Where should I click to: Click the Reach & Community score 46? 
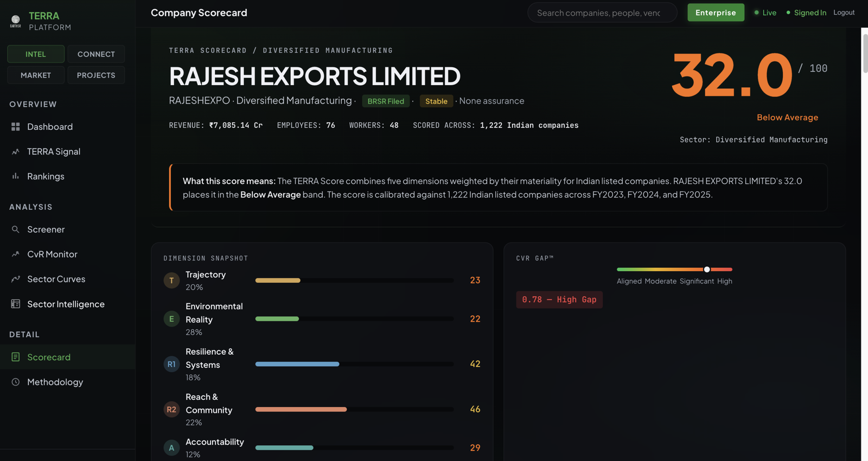point(475,409)
